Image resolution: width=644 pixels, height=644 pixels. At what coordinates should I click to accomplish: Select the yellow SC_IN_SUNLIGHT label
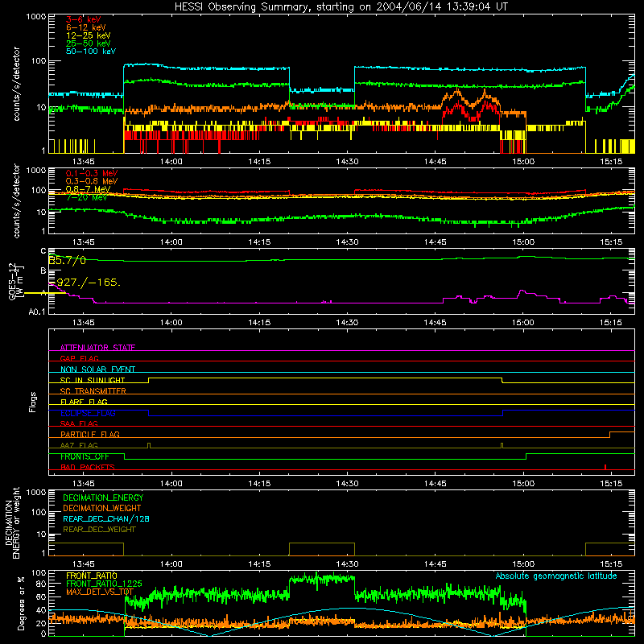click(93, 380)
